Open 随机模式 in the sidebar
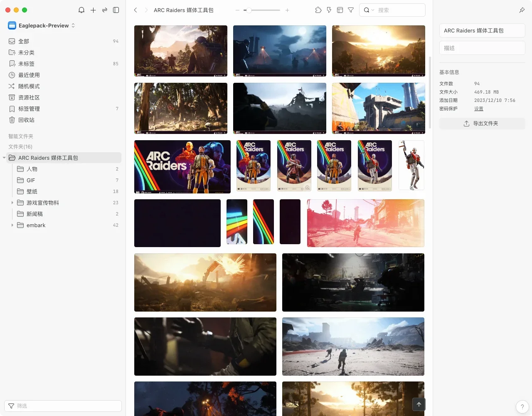Viewport: 532px width, 416px height. pos(63,86)
